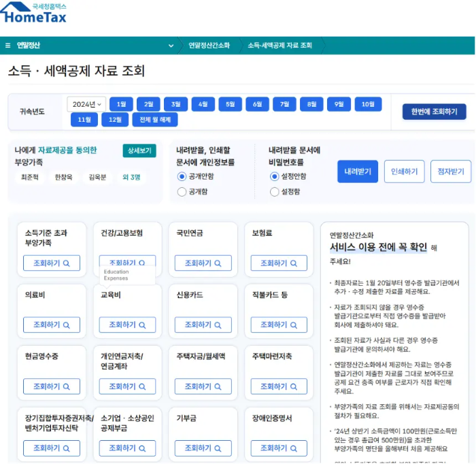Click 조회하기 under 교육비

(127, 325)
